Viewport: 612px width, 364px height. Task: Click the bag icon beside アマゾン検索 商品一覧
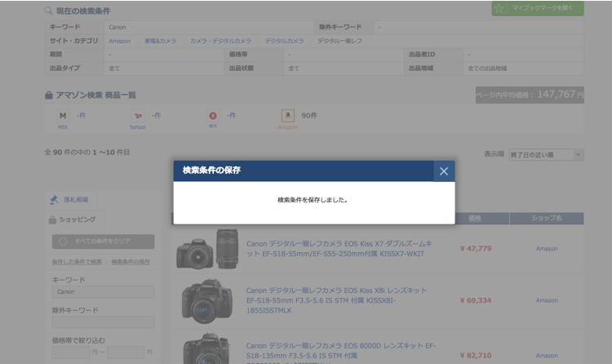(49, 95)
